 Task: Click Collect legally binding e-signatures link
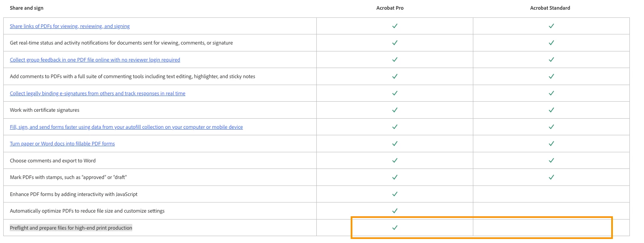[x=97, y=94]
